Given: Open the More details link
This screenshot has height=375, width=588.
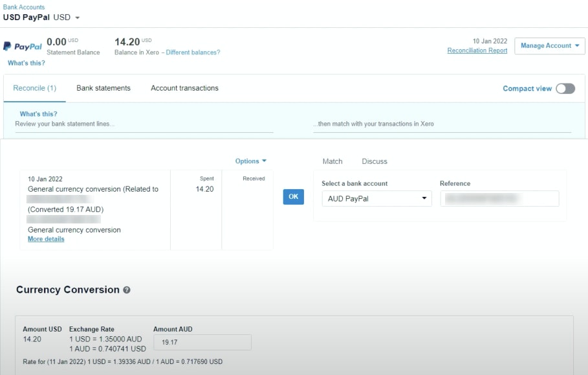Looking at the screenshot, I should pos(46,239).
